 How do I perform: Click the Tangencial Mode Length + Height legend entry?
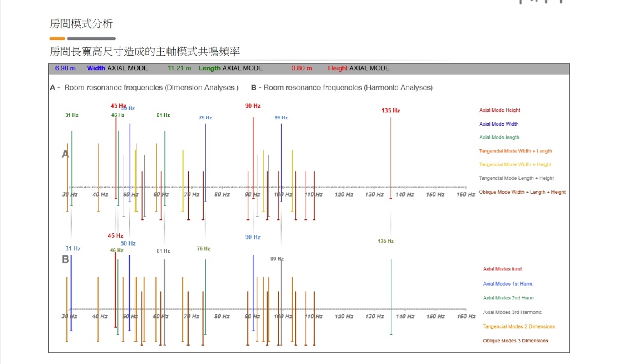[x=516, y=178]
